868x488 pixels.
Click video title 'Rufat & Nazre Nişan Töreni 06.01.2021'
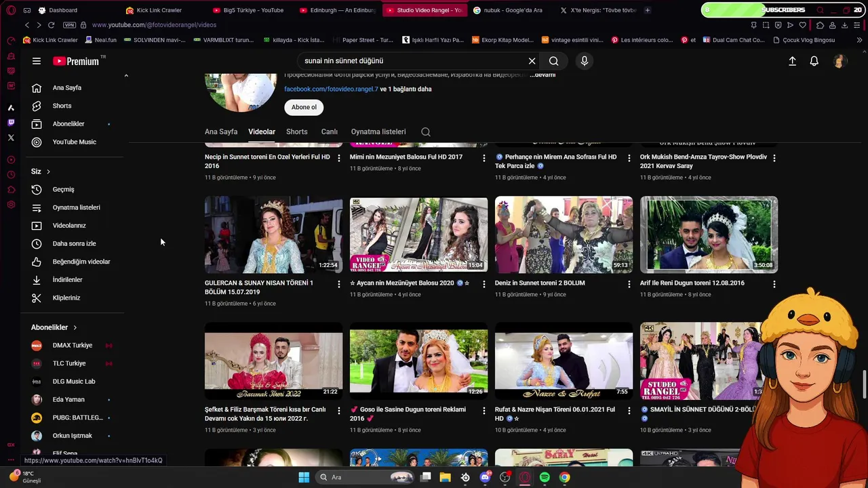[555, 414]
